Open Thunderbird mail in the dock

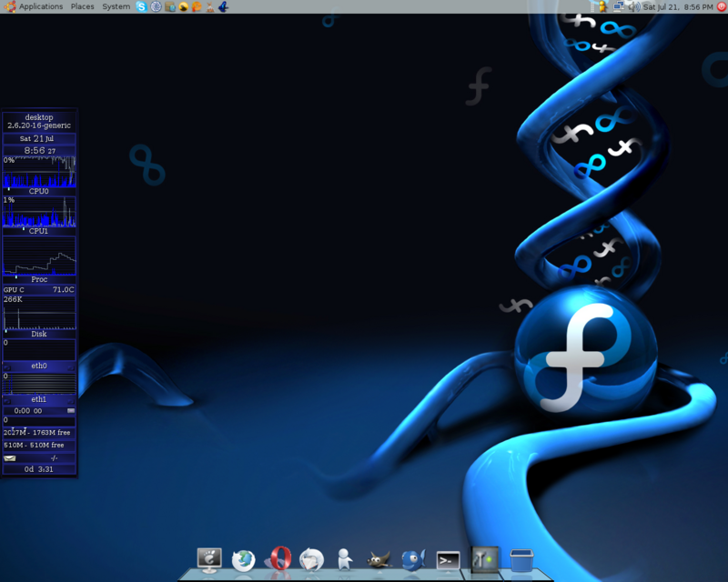[311, 559]
